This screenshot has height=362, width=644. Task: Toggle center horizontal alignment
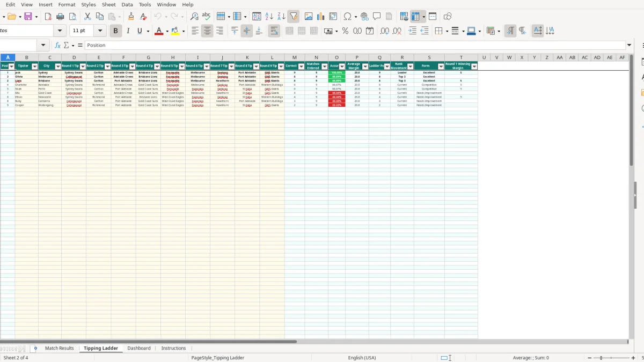click(207, 31)
